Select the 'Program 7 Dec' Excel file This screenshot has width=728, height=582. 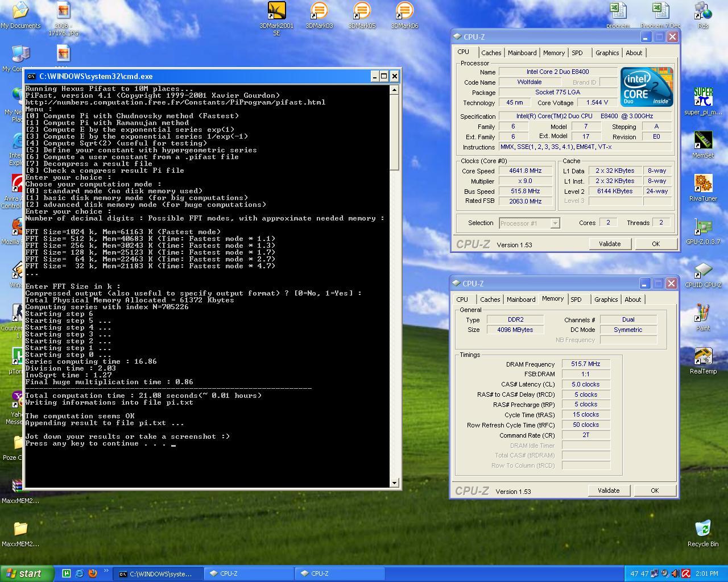coord(660,15)
